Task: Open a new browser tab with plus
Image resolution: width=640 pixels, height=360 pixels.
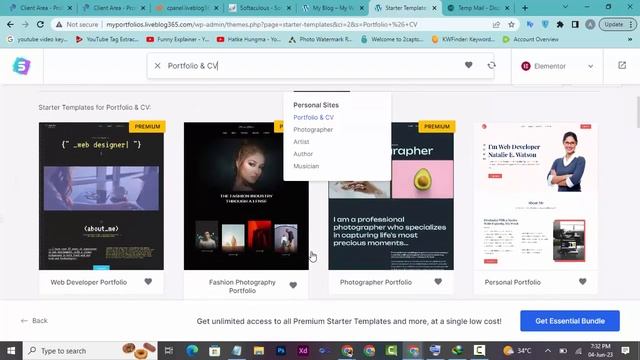Action: click(525, 8)
